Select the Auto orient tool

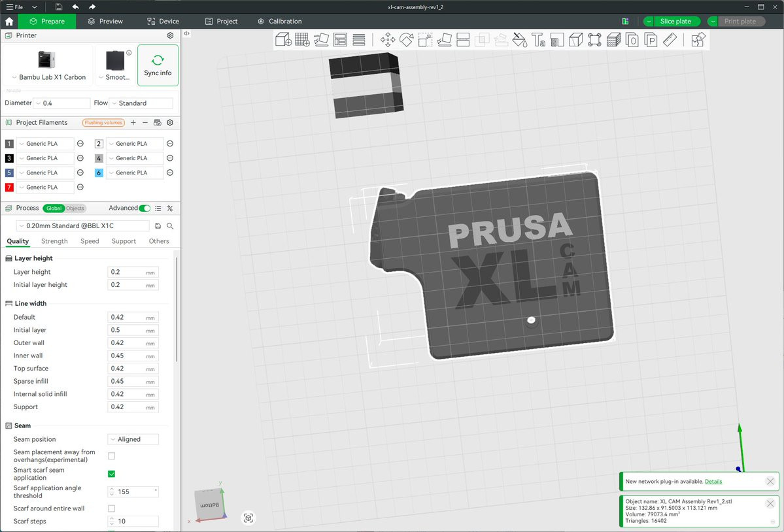click(321, 40)
